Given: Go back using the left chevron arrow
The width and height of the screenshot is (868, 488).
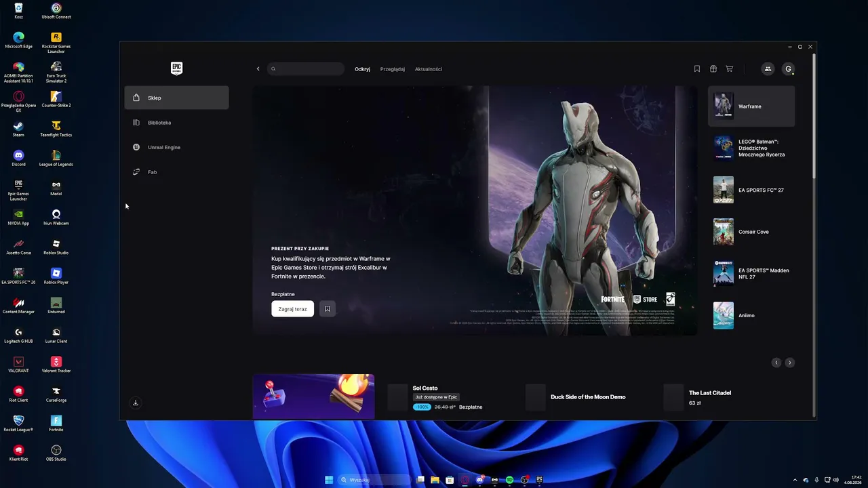Looking at the screenshot, I should pyautogui.click(x=258, y=68).
